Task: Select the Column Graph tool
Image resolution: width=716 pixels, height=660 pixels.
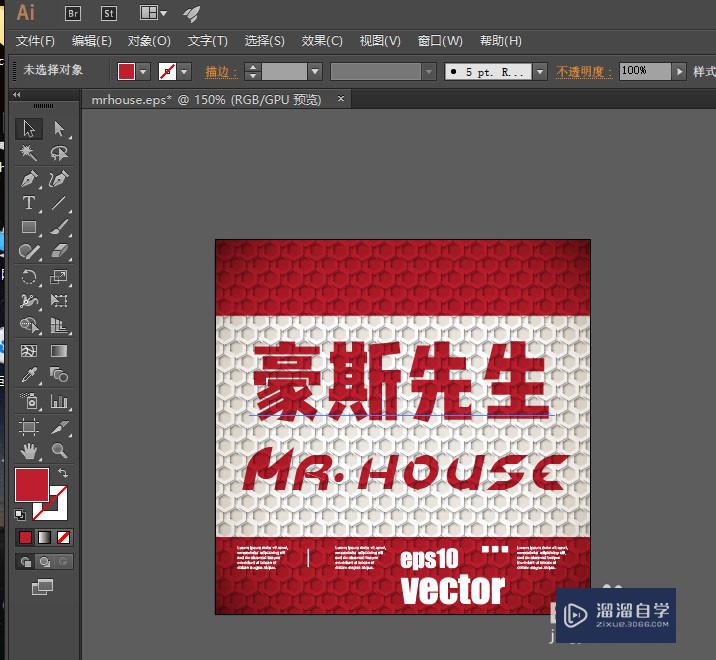Action: click(x=59, y=401)
